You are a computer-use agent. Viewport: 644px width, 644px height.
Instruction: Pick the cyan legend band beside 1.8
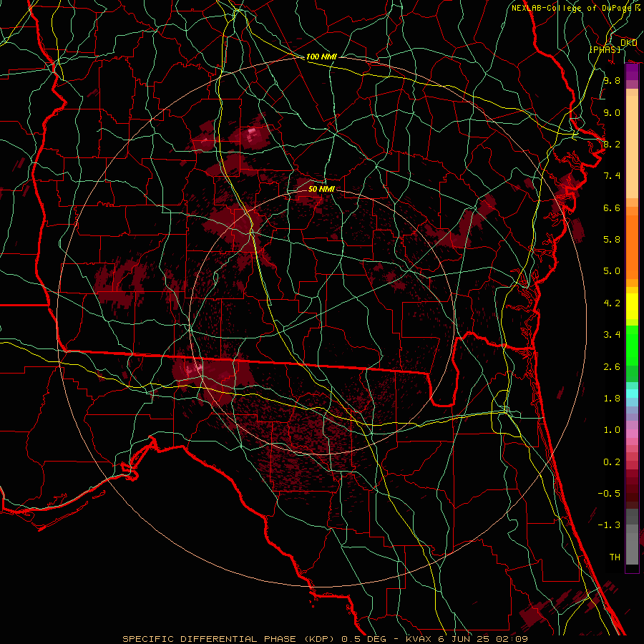point(632,393)
